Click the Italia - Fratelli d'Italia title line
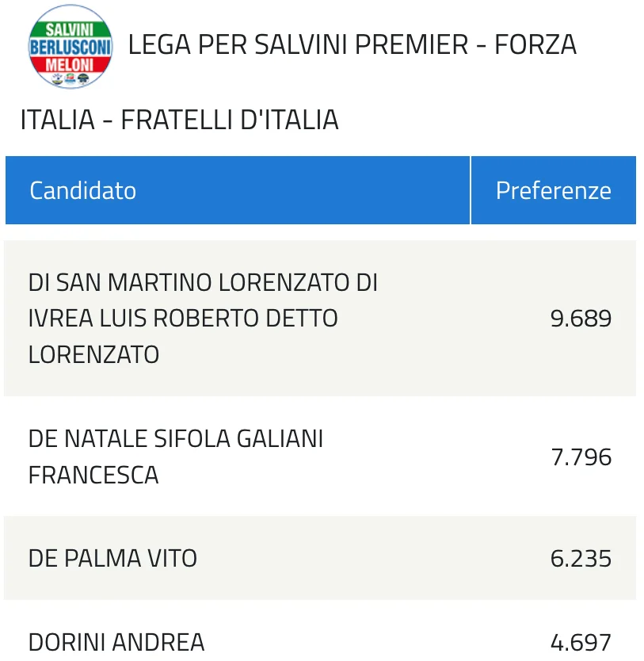The width and height of the screenshot is (644, 661). pyautogui.click(x=180, y=120)
